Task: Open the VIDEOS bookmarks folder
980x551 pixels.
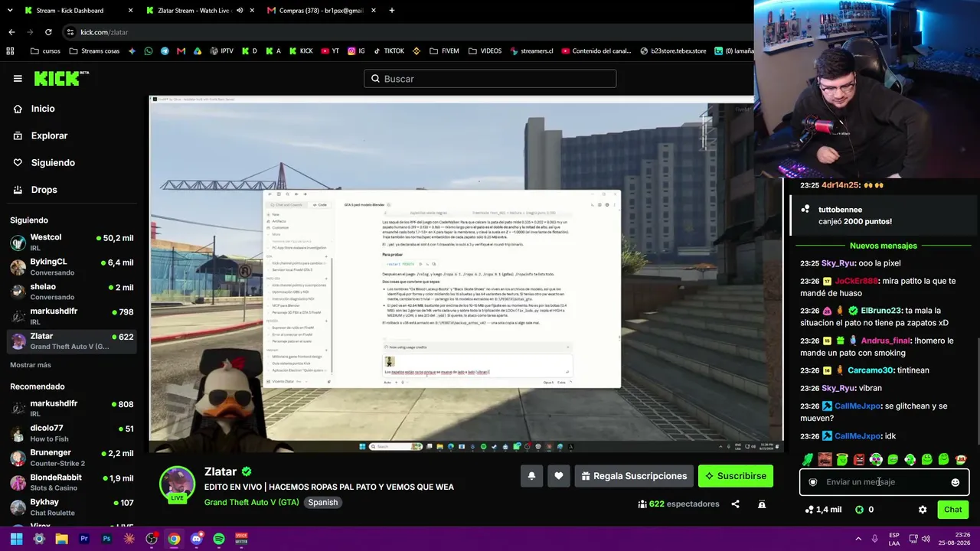Action: click(x=485, y=51)
